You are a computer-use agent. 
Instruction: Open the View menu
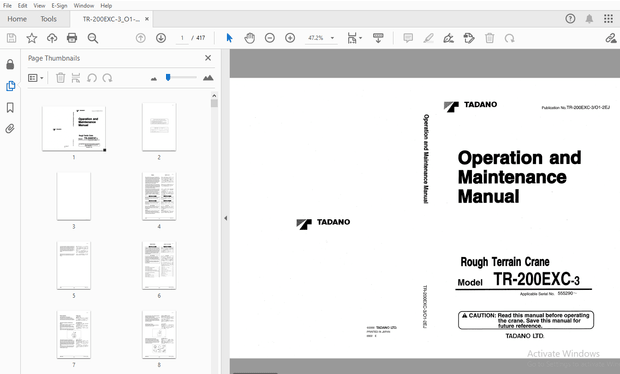pyautogui.click(x=39, y=6)
